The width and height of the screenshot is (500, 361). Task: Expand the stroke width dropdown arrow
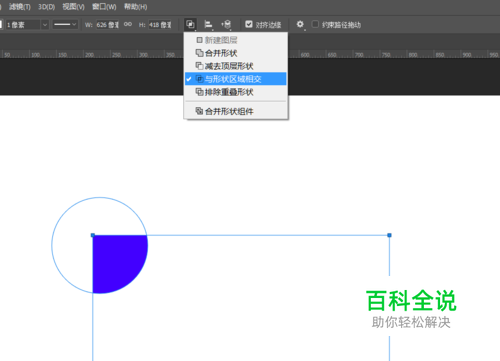(x=45, y=25)
